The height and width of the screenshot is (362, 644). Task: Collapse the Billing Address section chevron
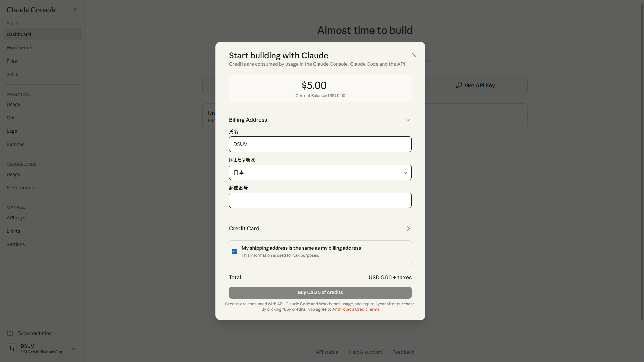(x=408, y=120)
